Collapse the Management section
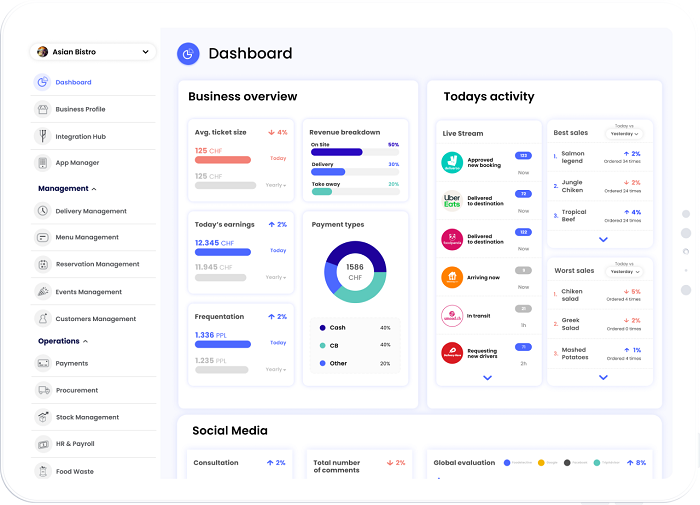Viewport: 700px width, 505px height. 94,189
